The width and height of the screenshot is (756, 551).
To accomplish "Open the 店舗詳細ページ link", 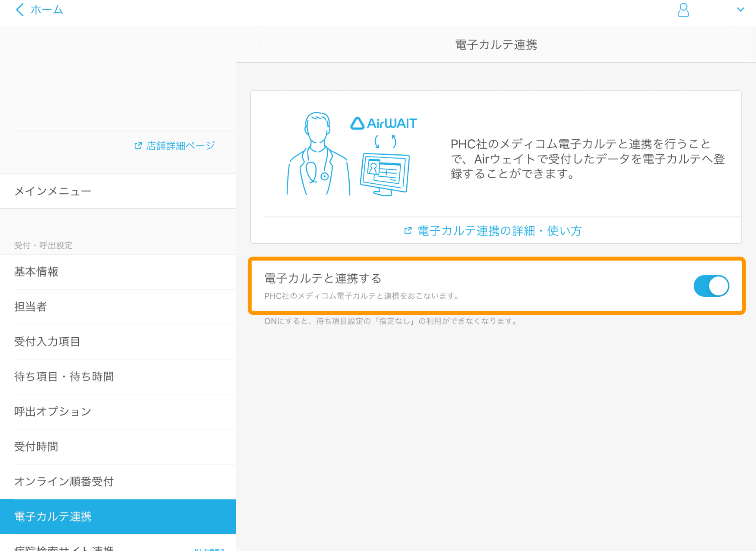I will 175,146.
